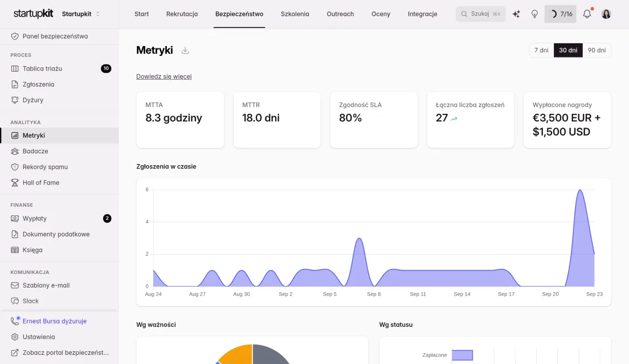Click the Zgłoszenia document icon

coord(15,84)
